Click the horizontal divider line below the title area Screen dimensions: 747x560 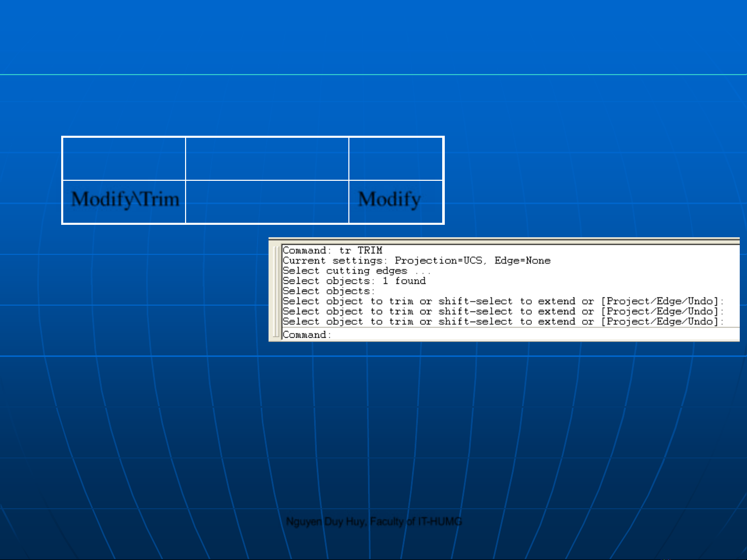click(373, 75)
